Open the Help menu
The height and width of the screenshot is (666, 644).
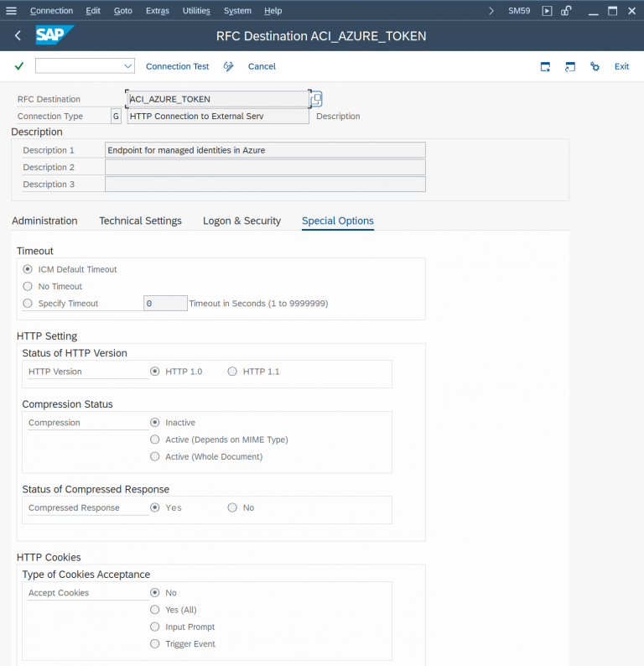(x=273, y=11)
